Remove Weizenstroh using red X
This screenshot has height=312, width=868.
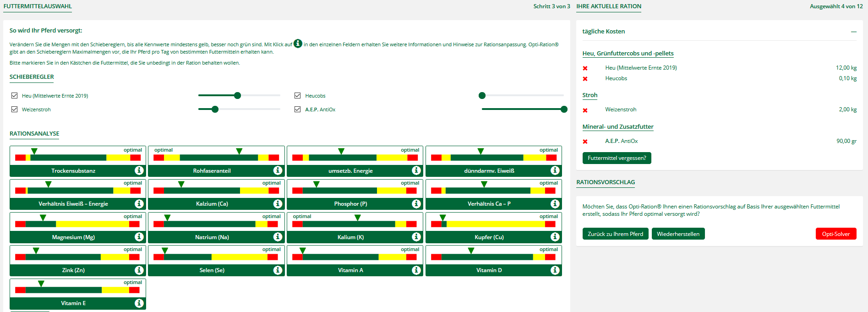coord(585,110)
